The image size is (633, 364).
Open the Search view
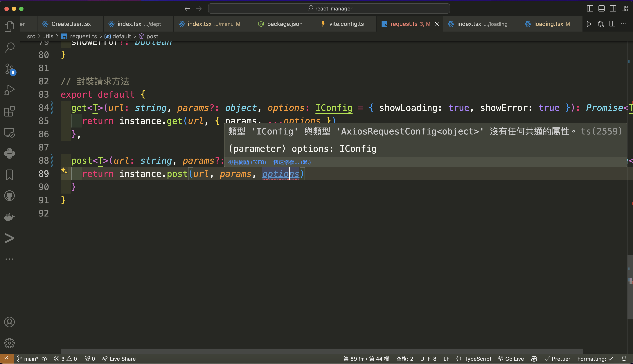pyautogui.click(x=10, y=48)
